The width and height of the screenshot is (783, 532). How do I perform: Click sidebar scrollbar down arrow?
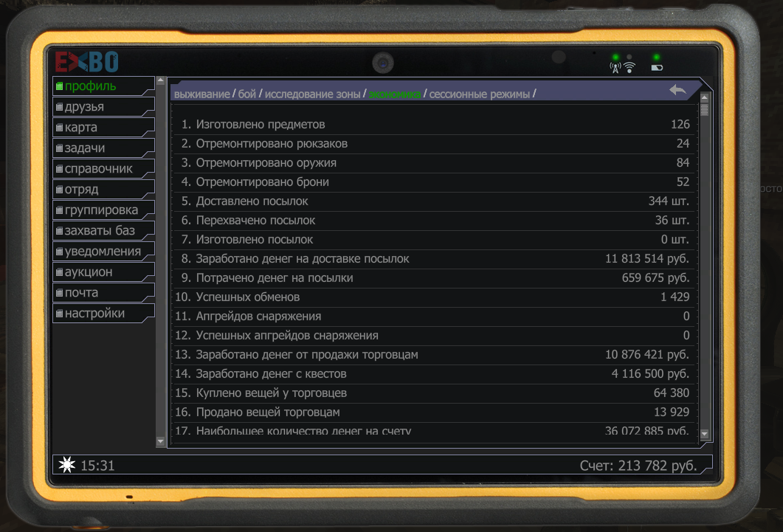160,441
